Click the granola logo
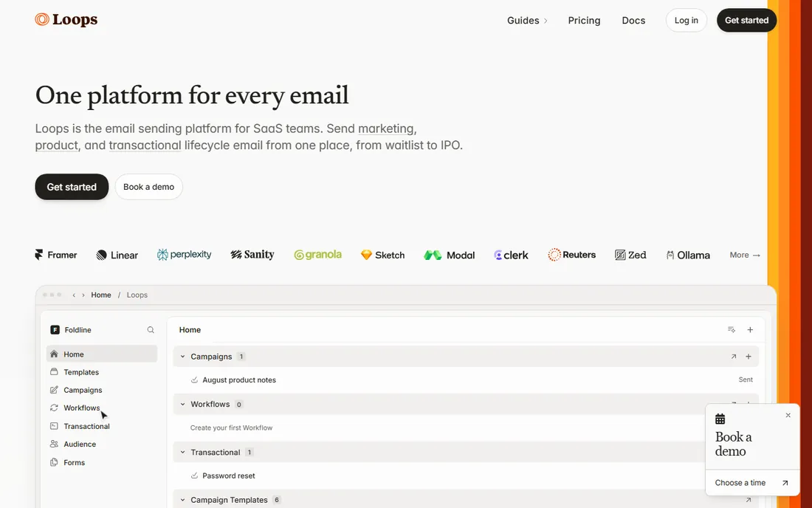 click(x=318, y=254)
